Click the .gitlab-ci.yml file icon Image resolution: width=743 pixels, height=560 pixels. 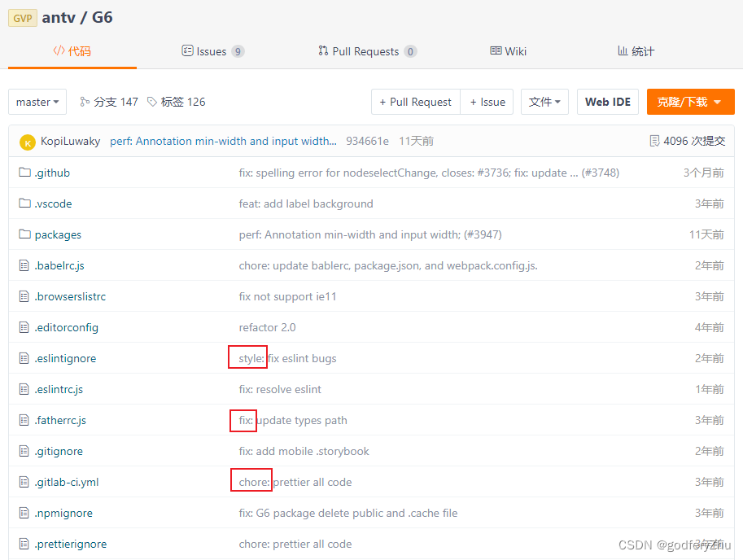click(24, 482)
